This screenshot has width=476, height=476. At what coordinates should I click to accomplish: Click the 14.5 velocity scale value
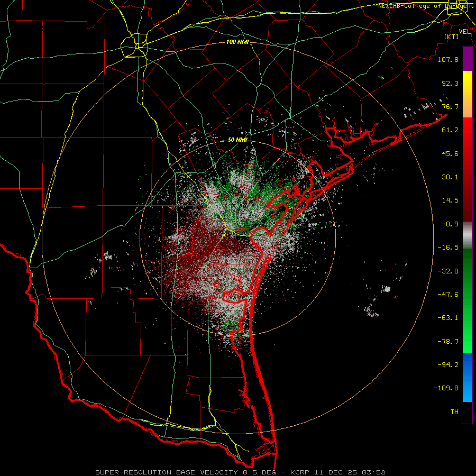tap(450, 200)
